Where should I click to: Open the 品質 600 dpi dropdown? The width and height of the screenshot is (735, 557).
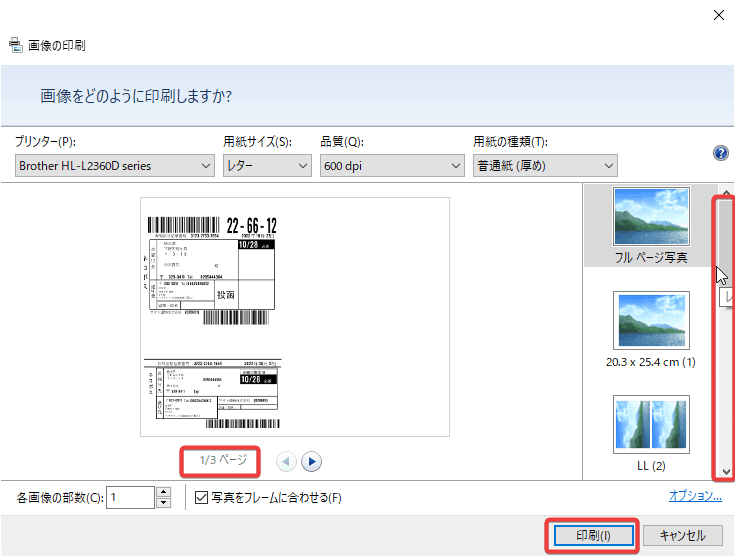[x=392, y=166]
